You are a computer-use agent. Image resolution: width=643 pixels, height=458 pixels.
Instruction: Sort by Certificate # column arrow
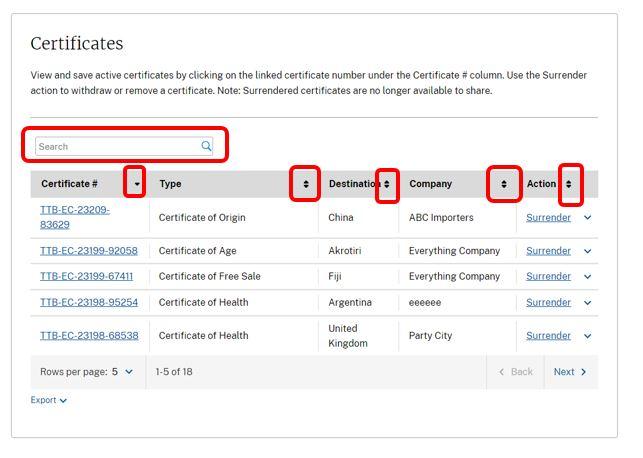[137, 184]
